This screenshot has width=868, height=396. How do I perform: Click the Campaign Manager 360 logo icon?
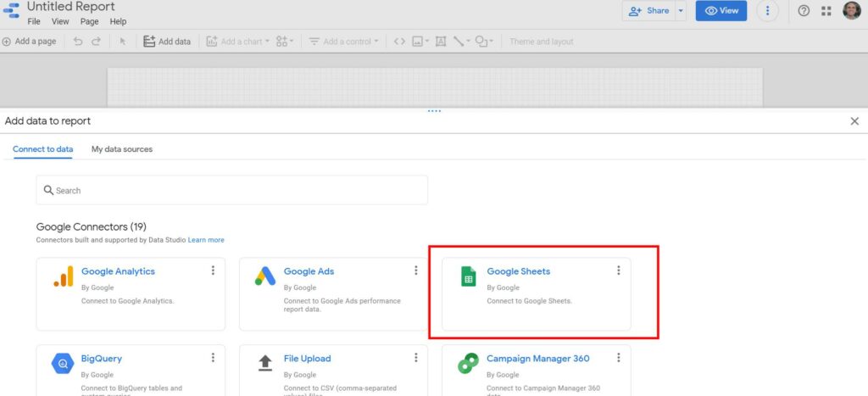click(468, 364)
